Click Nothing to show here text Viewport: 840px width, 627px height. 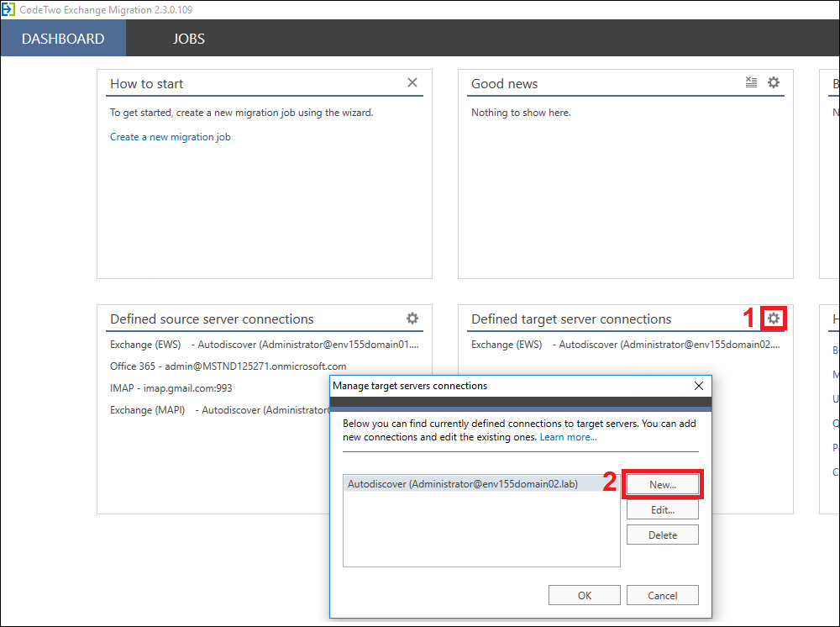521,113
